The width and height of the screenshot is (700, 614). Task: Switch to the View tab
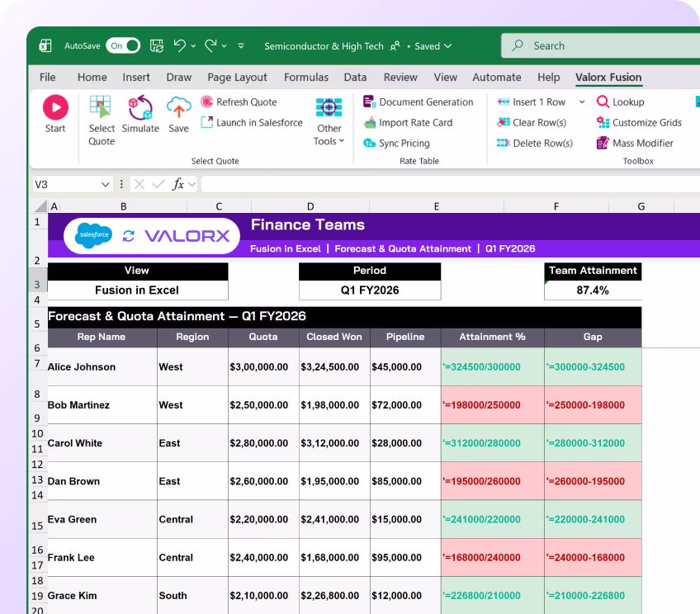tap(446, 78)
